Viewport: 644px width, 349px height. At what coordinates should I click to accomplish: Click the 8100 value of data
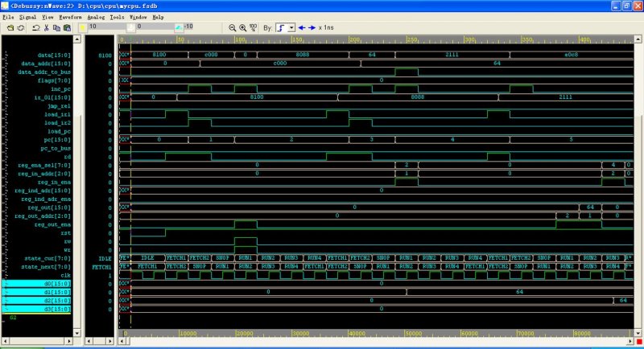pyautogui.click(x=159, y=55)
